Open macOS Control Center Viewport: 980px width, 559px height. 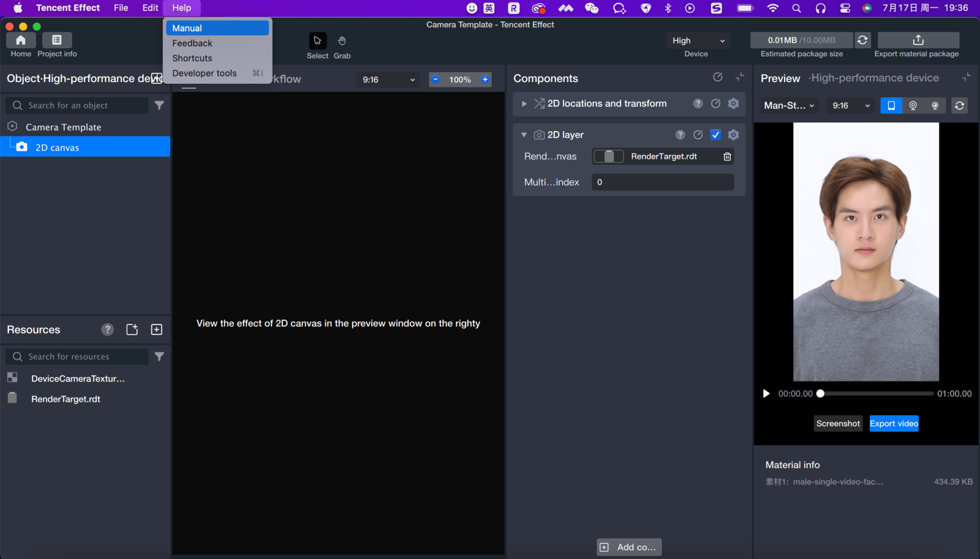point(845,8)
